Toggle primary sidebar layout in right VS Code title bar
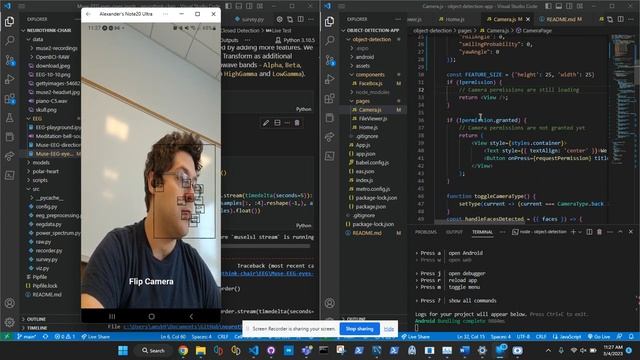640x360 pixels. 548,6
